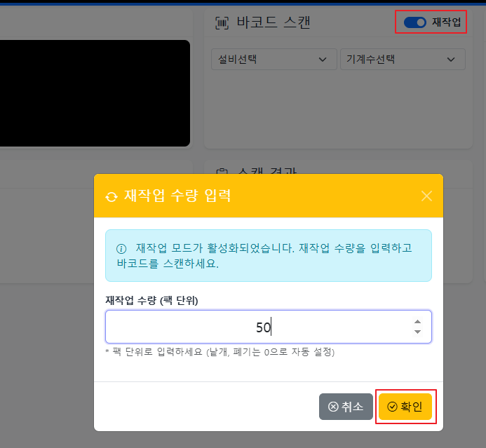
Task: Click the 재작업 모드가 활성화되었습니다 notice text
Action: [264, 256]
